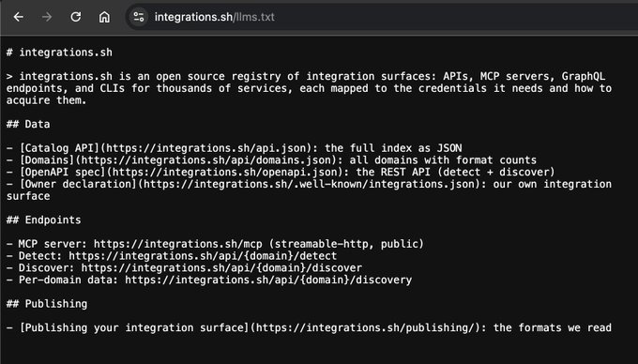The image size is (638, 364).
Task: Click the '## Publishing' heading
Action: point(47,304)
